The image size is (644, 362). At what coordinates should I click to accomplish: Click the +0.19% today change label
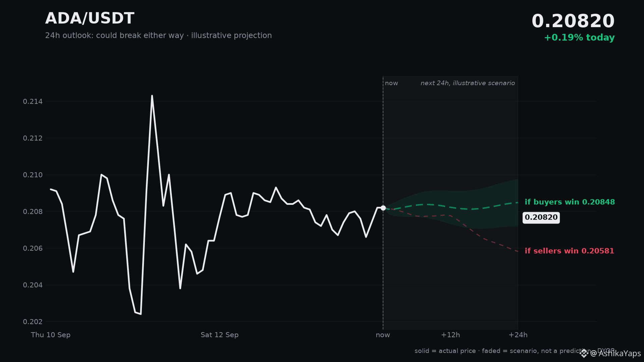tap(579, 38)
